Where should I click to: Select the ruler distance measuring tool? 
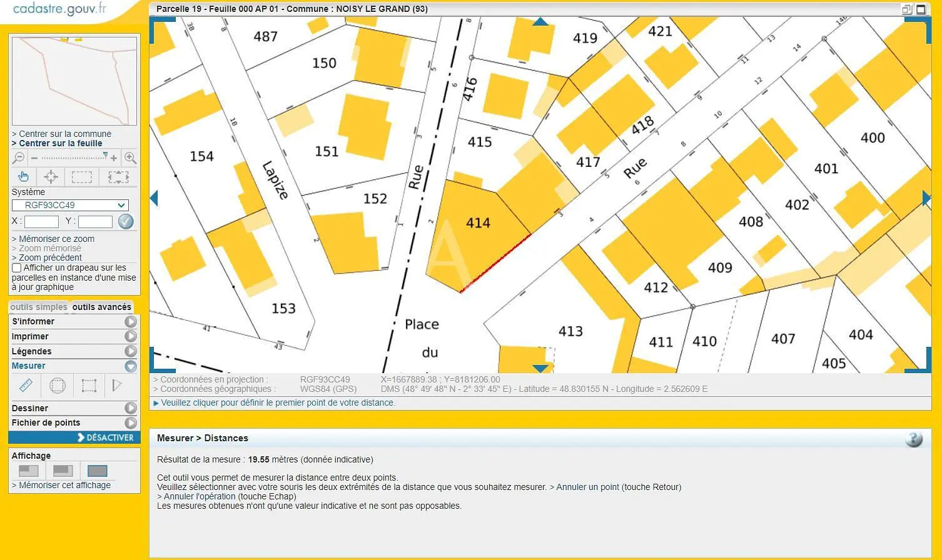coord(26,386)
